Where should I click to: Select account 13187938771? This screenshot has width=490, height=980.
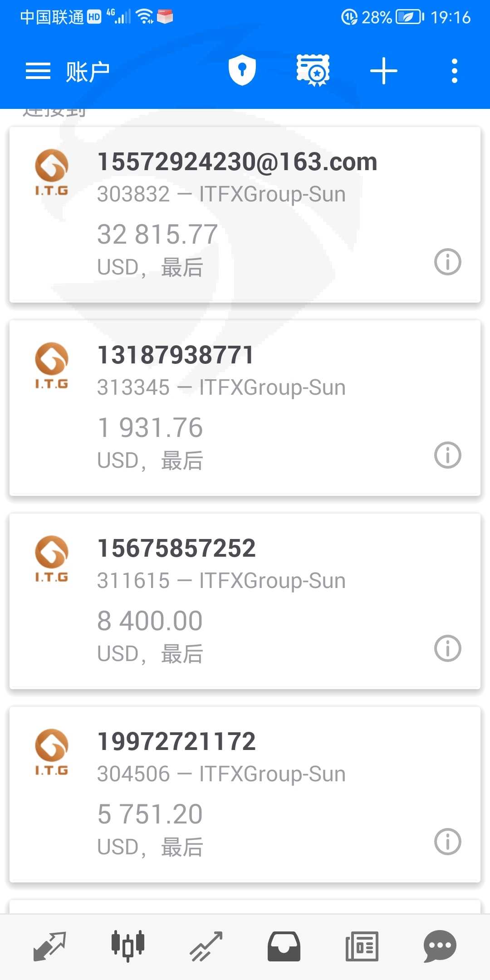pyautogui.click(x=176, y=355)
